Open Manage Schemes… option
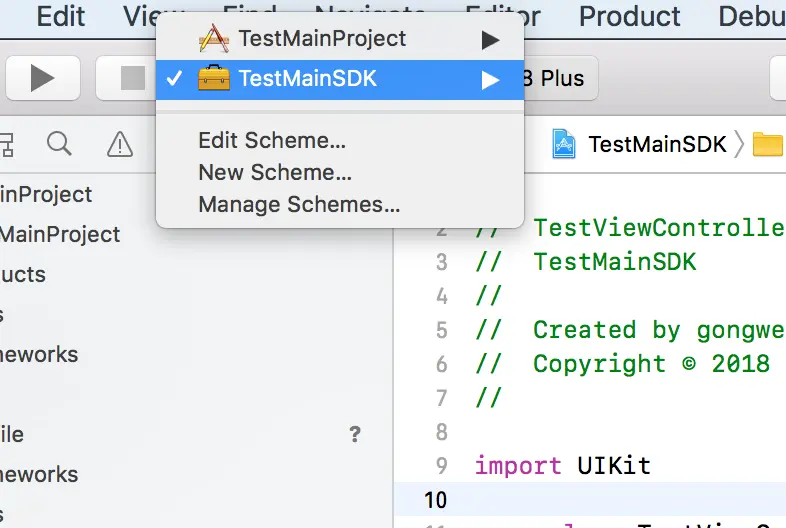Image resolution: width=786 pixels, height=528 pixels. click(x=299, y=205)
